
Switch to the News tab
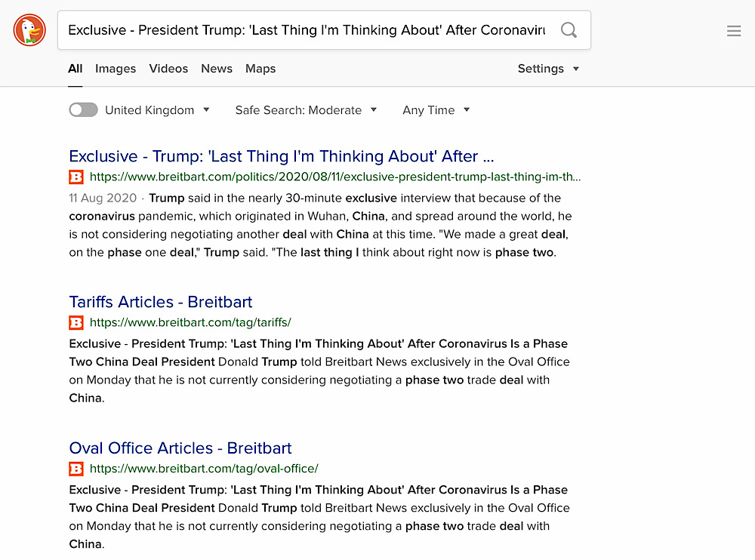[x=217, y=69]
